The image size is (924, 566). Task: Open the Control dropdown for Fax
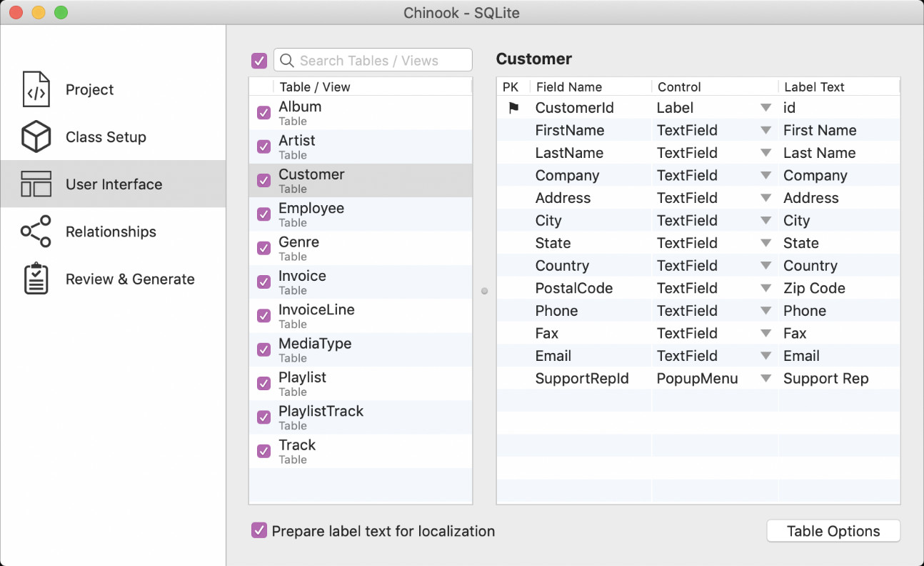pyautogui.click(x=765, y=333)
